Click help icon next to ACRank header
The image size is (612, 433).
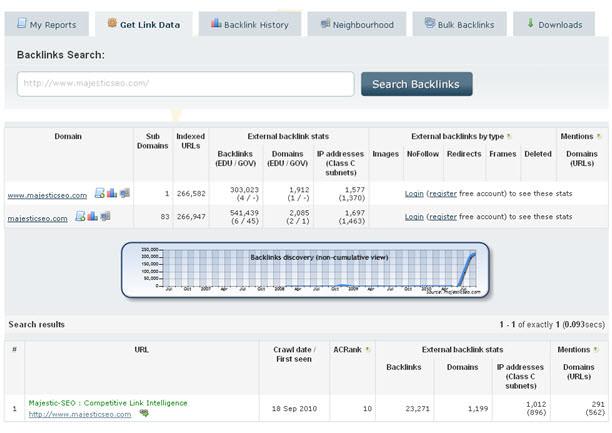point(367,349)
